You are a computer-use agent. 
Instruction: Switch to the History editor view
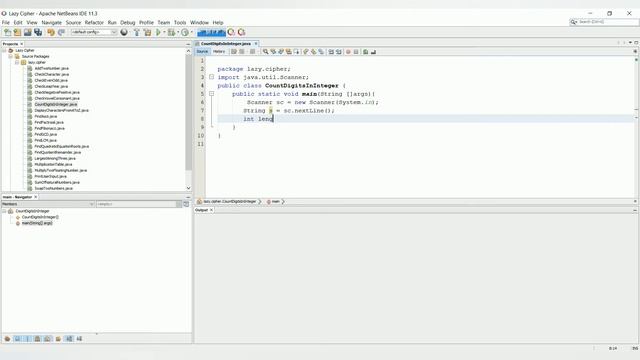[219, 52]
